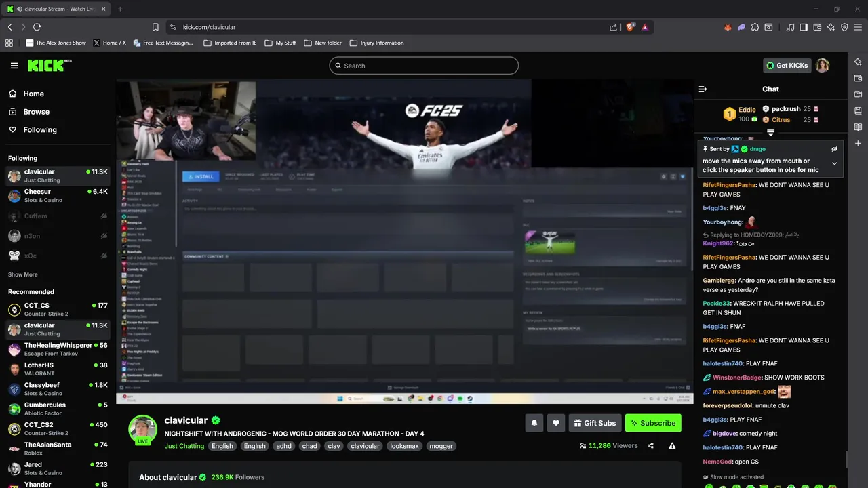Select the chad tag
Viewport: 868px width, 488px height.
pyautogui.click(x=310, y=446)
